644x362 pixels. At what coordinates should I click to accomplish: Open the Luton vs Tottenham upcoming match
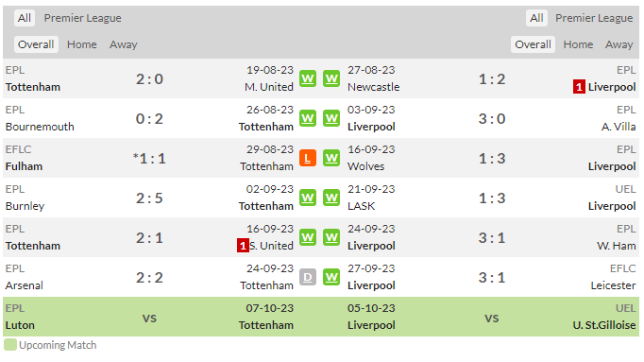click(x=149, y=317)
